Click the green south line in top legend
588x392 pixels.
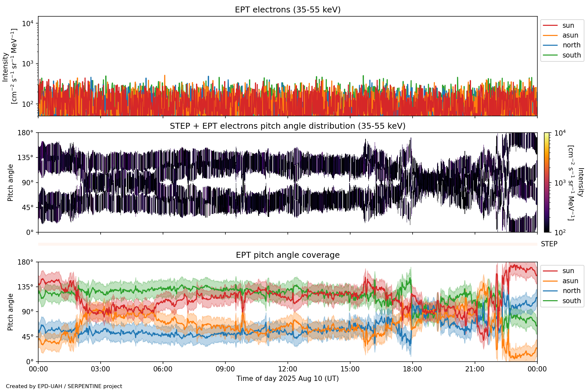pyautogui.click(x=550, y=55)
